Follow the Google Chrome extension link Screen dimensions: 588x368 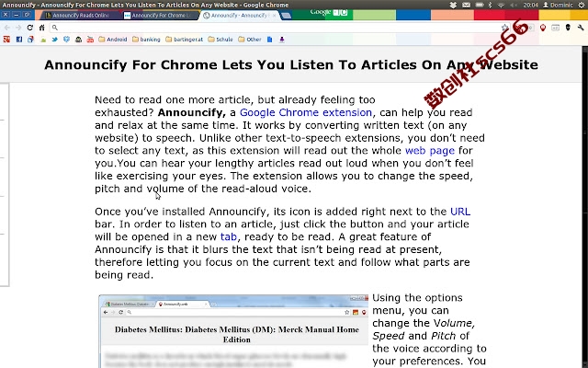pos(306,112)
